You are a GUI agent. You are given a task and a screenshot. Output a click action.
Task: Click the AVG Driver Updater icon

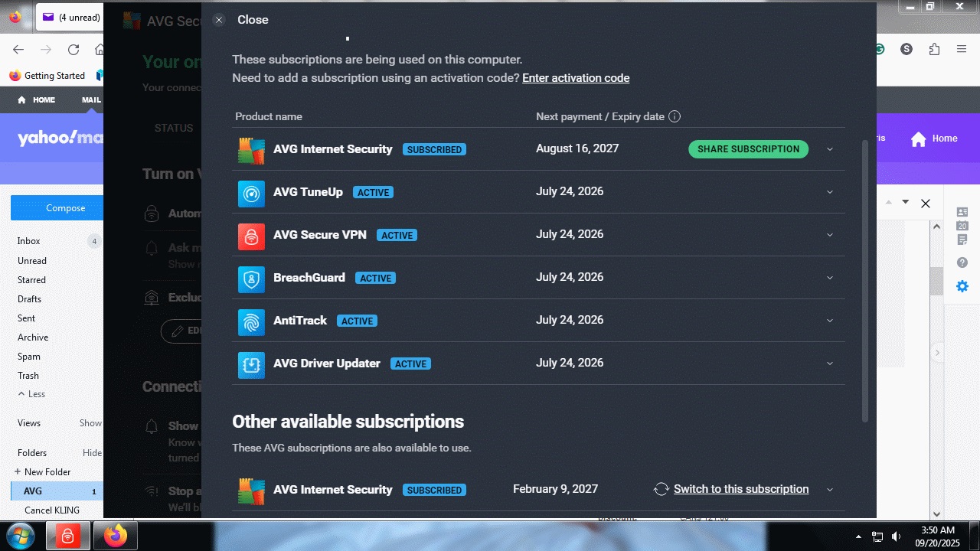251,364
